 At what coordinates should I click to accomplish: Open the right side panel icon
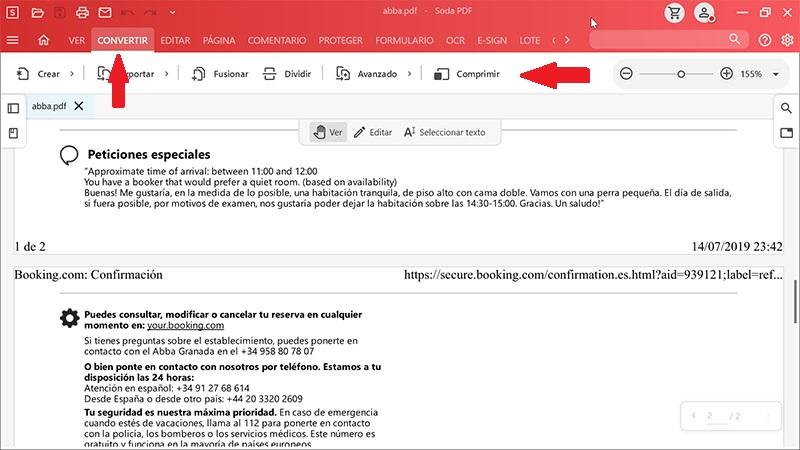click(x=786, y=133)
